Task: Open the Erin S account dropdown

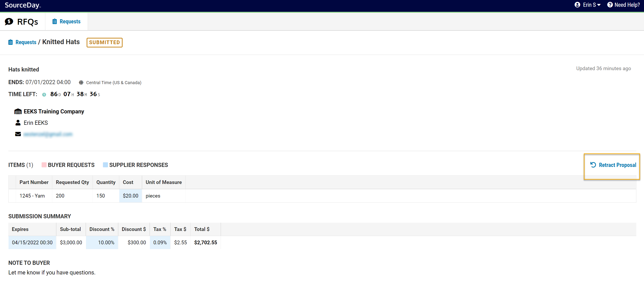Action: pos(591,5)
